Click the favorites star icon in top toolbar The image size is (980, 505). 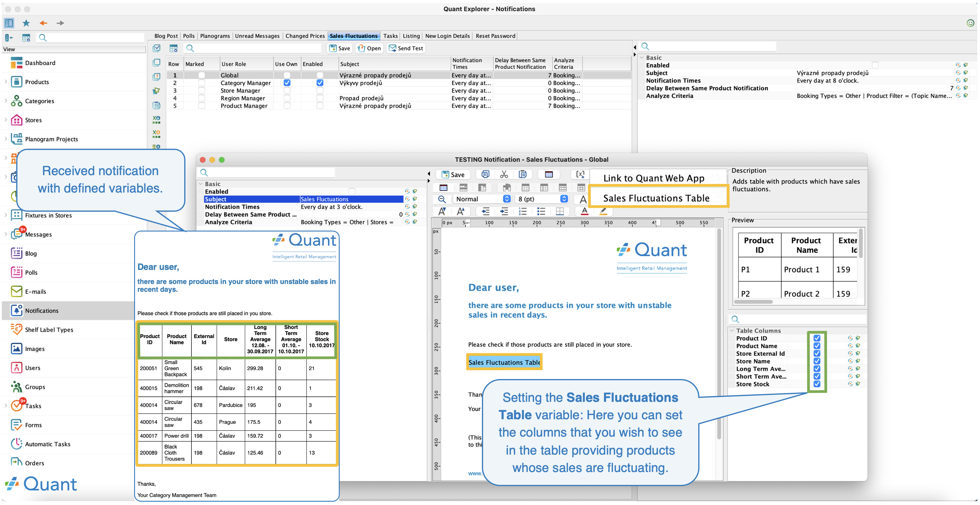pos(26,23)
